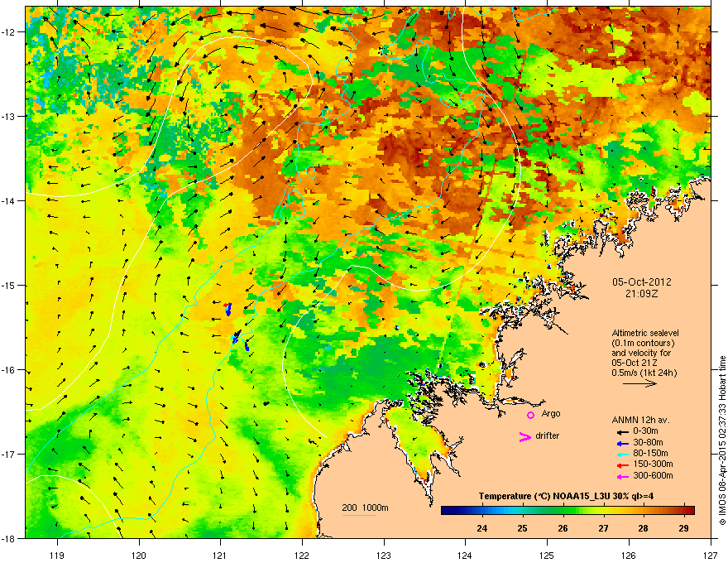Click the 30-80m depth label
This screenshot has height=563, width=728.
(648, 443)
